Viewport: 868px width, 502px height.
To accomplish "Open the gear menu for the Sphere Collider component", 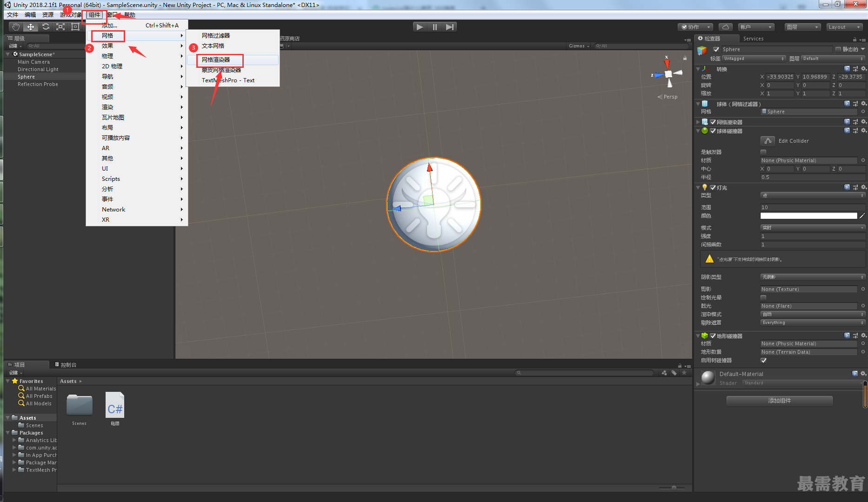I will 863,131.
